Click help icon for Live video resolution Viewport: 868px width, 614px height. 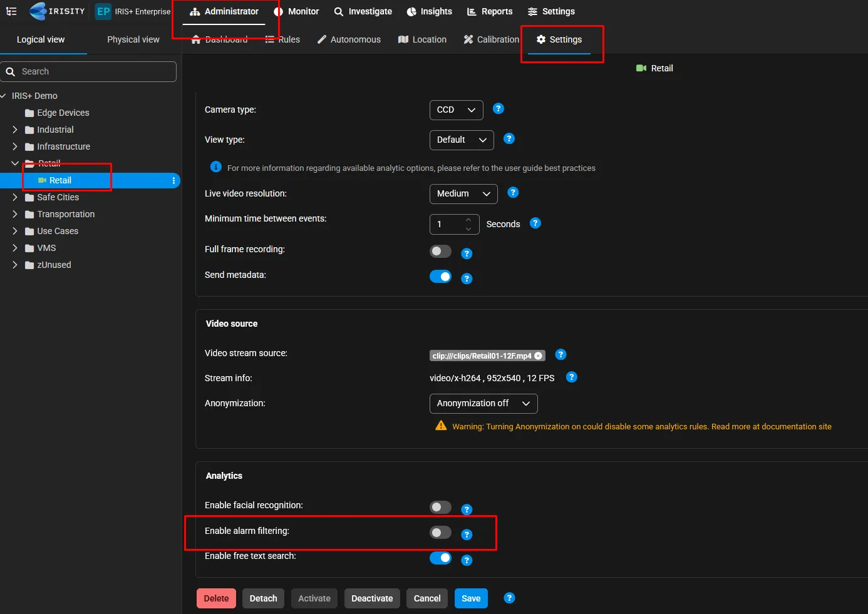513,193
